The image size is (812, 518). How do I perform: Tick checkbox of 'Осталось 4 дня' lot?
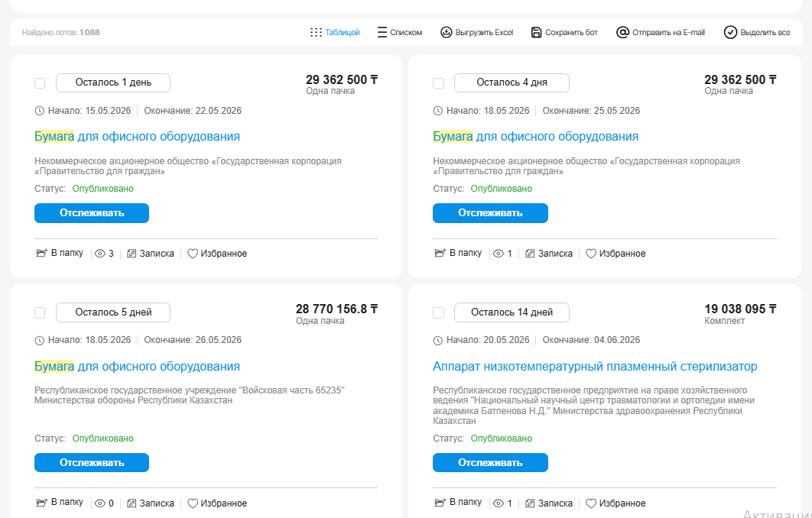tap(438, 83)
